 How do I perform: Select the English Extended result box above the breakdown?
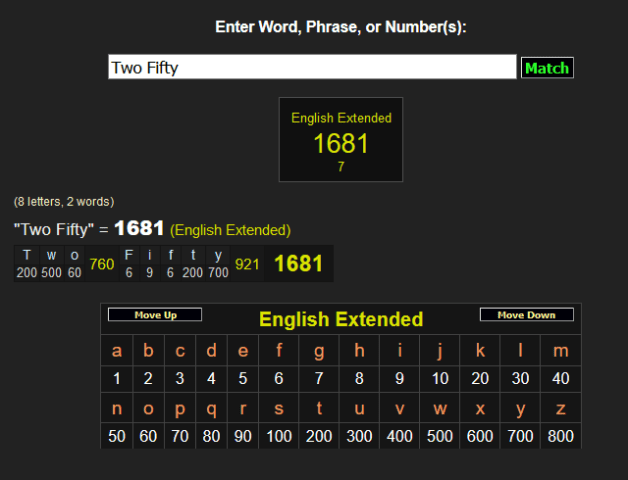pyautogui.click(x=341, y=140)
